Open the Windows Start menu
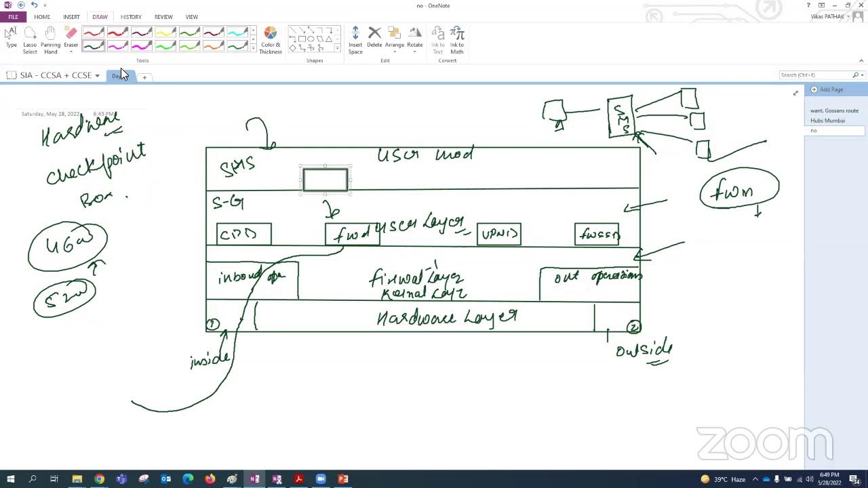Image resolution: width=868 pixels, height=488 pixels. [10, 479]
